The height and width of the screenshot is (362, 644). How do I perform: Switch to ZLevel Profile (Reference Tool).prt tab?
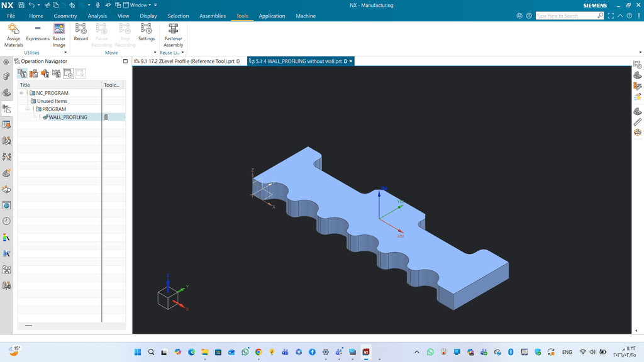point(187,62)
